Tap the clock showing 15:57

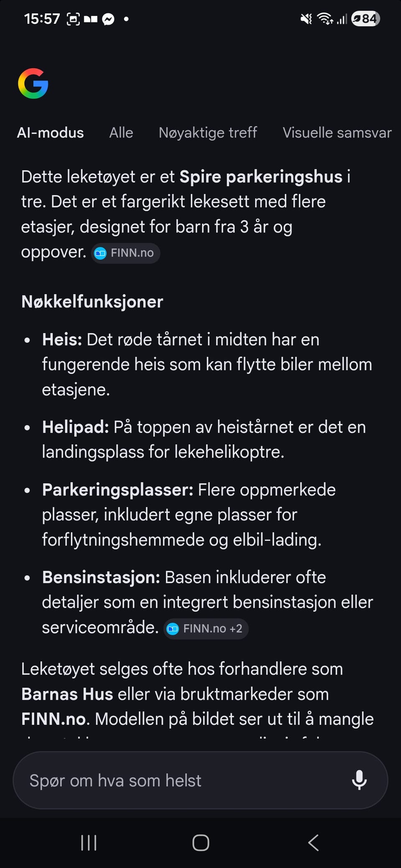[x=42, y=19]
